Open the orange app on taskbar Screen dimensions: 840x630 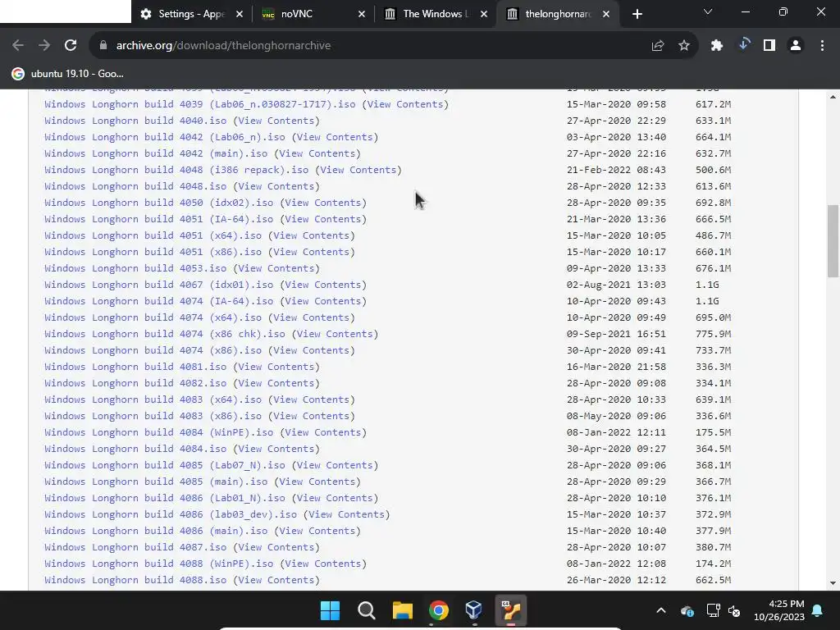click(x=510, y=610)
